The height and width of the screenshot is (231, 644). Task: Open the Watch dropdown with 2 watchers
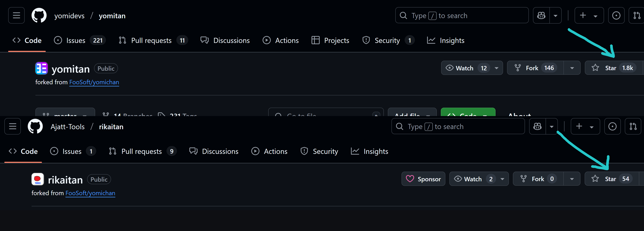point(479,179)
